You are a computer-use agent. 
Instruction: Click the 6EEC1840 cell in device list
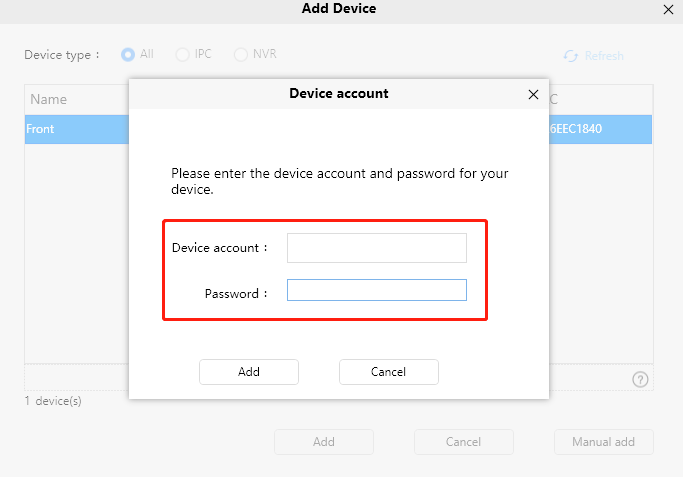tap(576, 129)
